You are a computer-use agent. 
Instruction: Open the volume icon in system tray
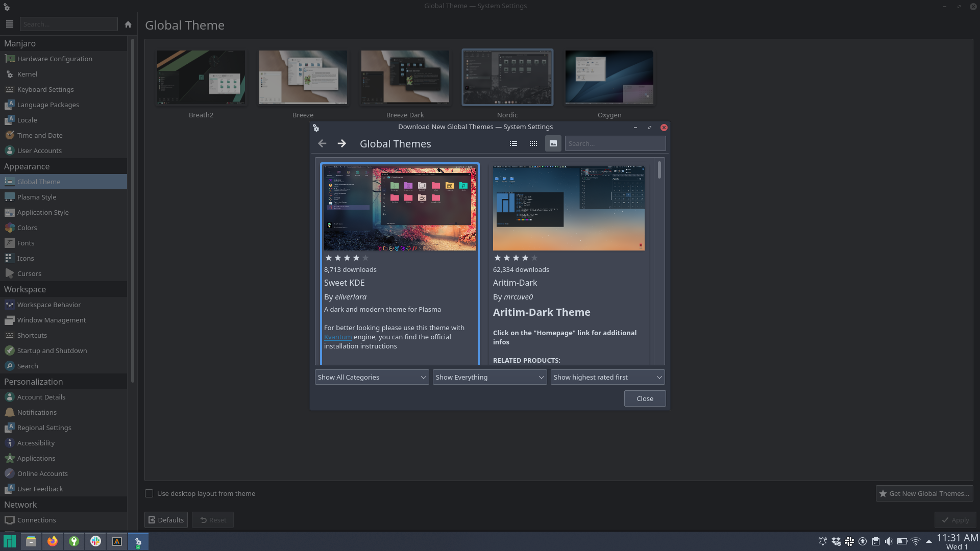coord(889,541)
